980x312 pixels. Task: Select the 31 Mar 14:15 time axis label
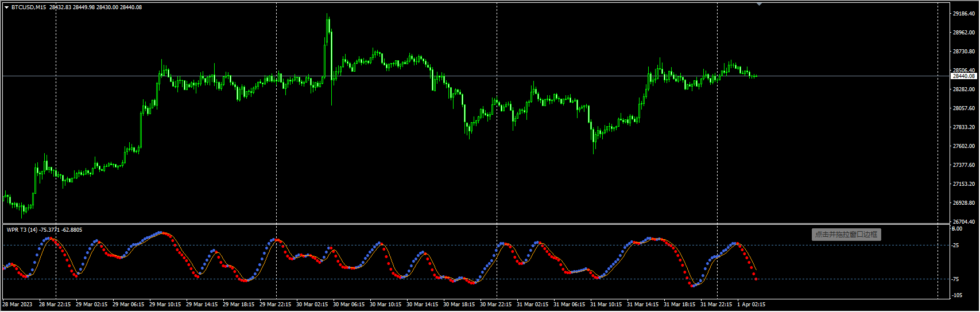(642, 305)
